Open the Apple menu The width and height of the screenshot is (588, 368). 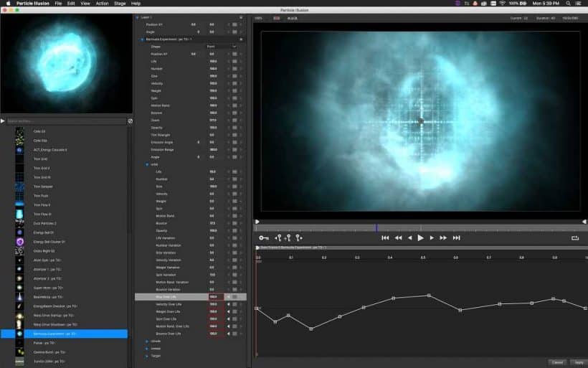[8, 4]
